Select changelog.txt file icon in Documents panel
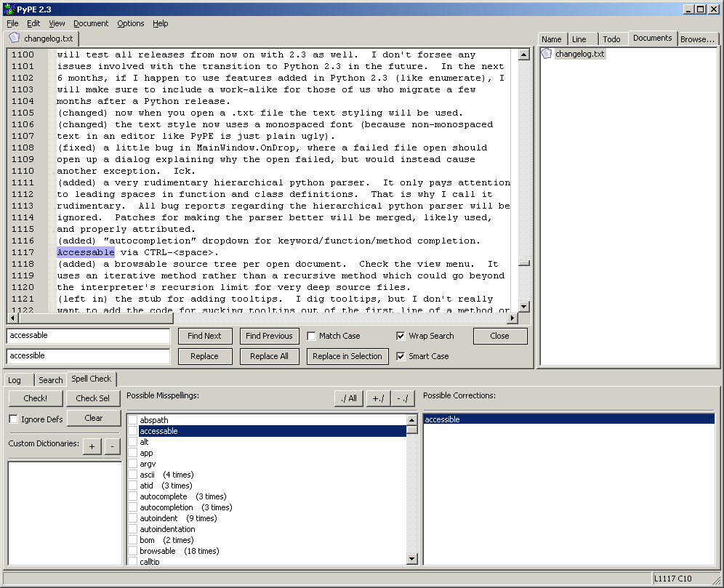 point(547,54)
